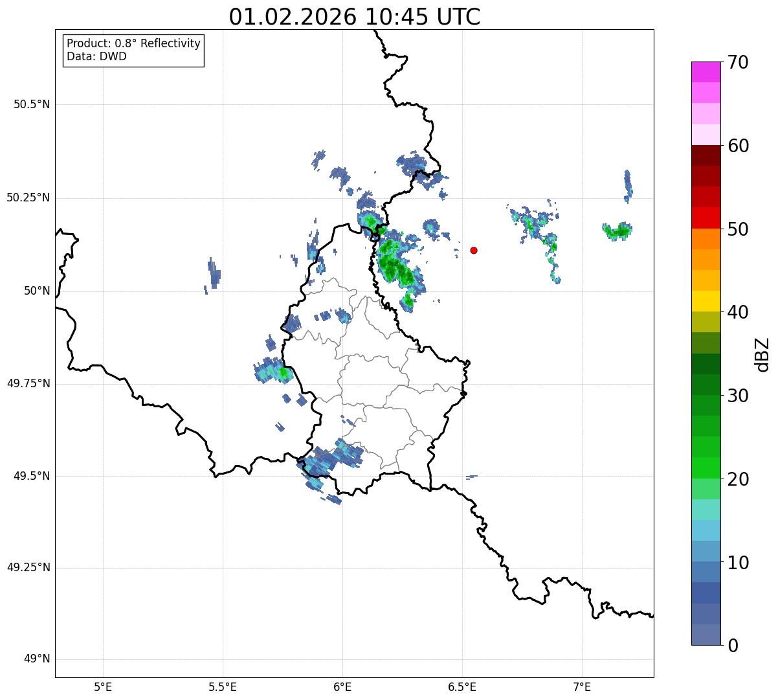Click the 60 colorbar tick label
Viewport: 778px width, 700px height.
(738, 146)
